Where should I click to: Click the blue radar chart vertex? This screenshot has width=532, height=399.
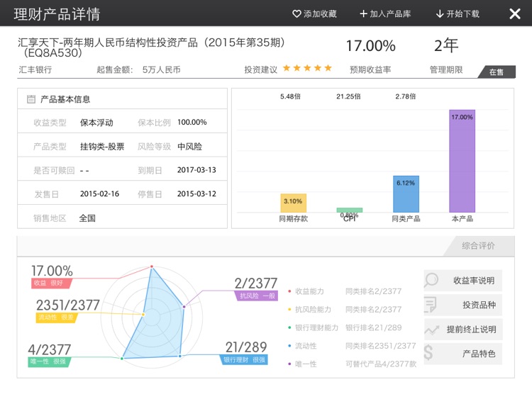[x=180, y=356]
